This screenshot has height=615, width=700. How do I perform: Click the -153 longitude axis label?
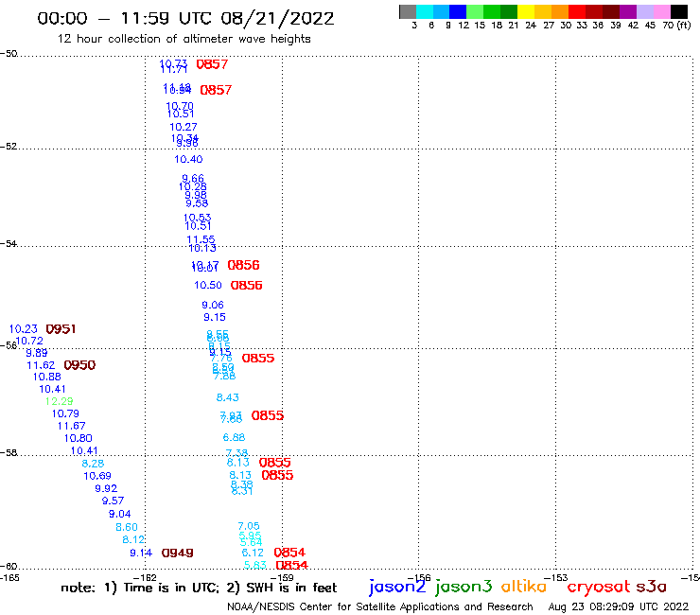[x=556, y=577]
